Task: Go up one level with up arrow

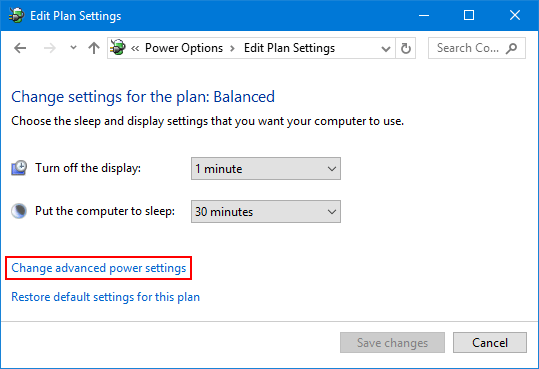Action: (x=94, y=48)
